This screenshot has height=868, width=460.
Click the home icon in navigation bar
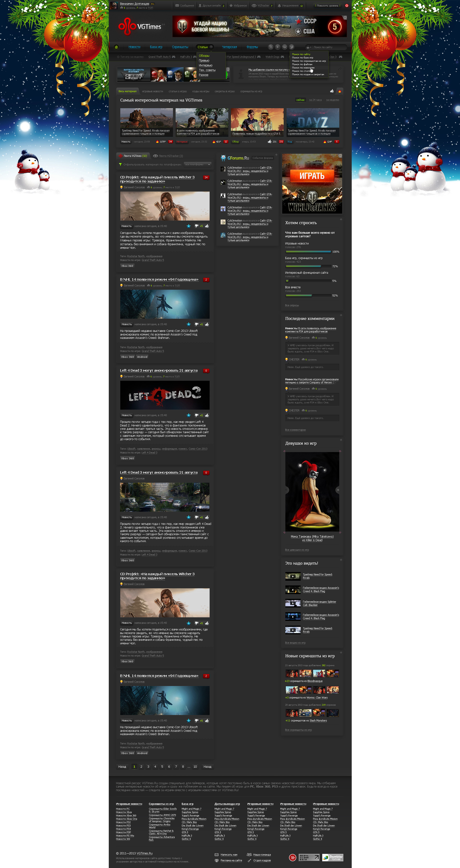pos(116,47)
